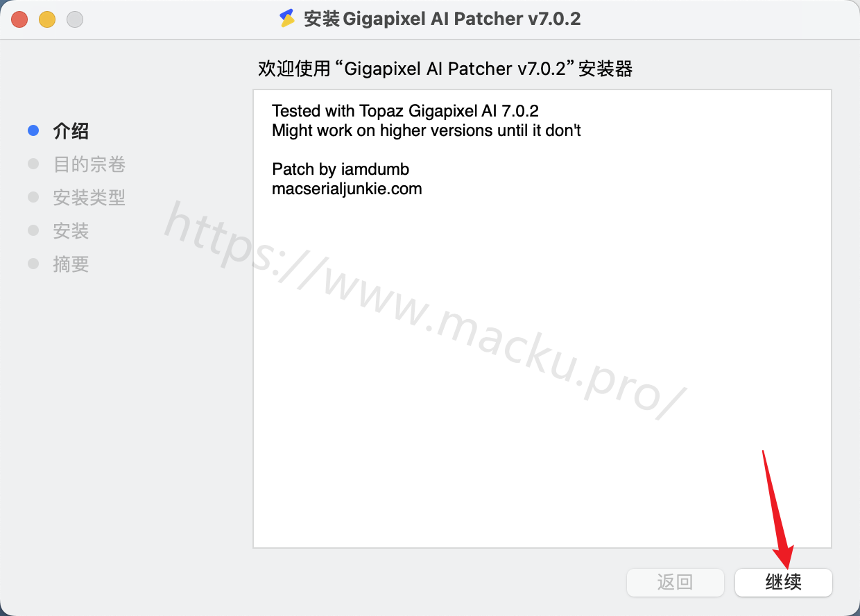This screenshot has height=616, width=860.
Task: Click the 继续 button to continue
Action: 784,582
